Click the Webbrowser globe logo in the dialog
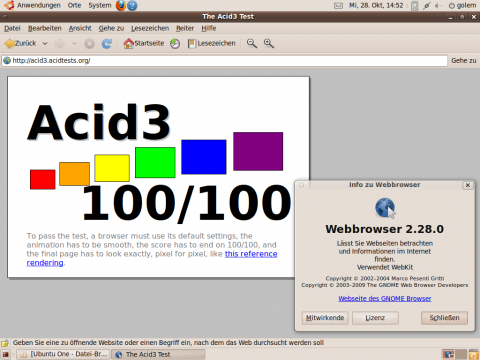 385,207
